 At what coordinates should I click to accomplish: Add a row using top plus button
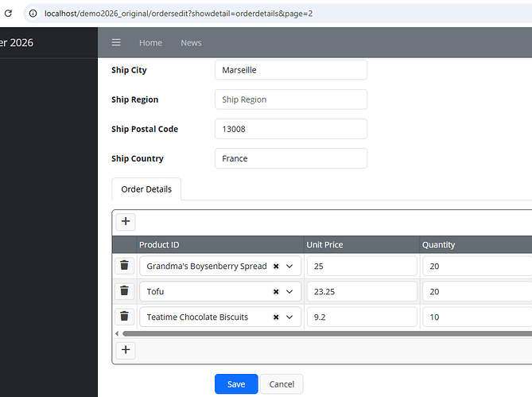point(126,221)
